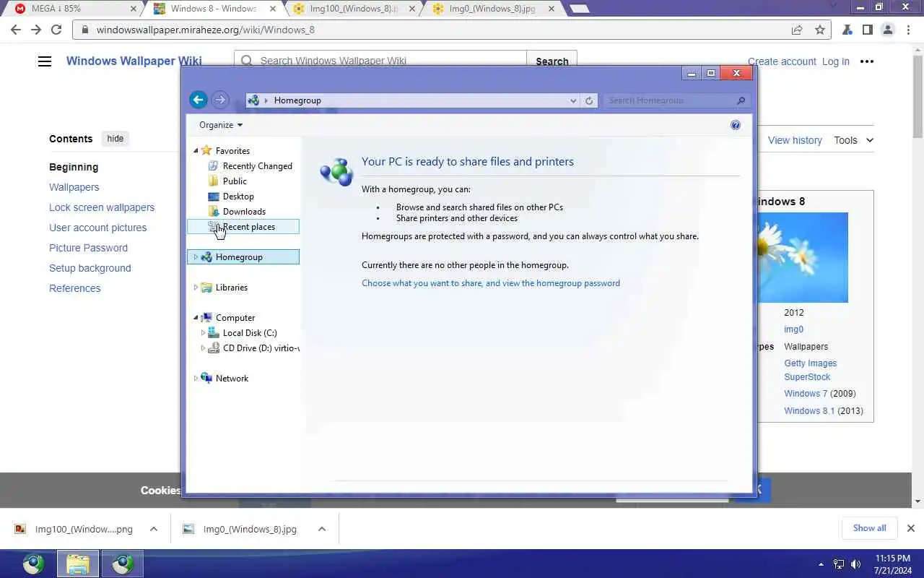
Task: Select the Windows 8 wiki browser tab
Action: tap(213, 9)
